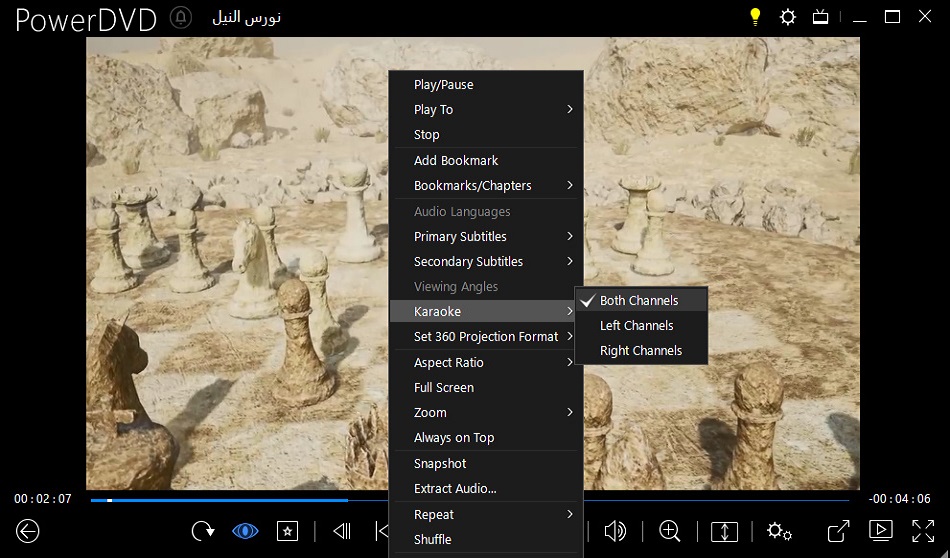This screenshot has height=558, width=950.
Task: Choose Left Channels in Karaoke submenu
Action: coord(636,325)
